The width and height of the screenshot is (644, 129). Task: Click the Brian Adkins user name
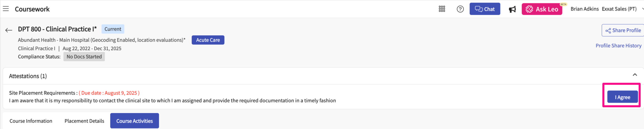coord(584,9)
